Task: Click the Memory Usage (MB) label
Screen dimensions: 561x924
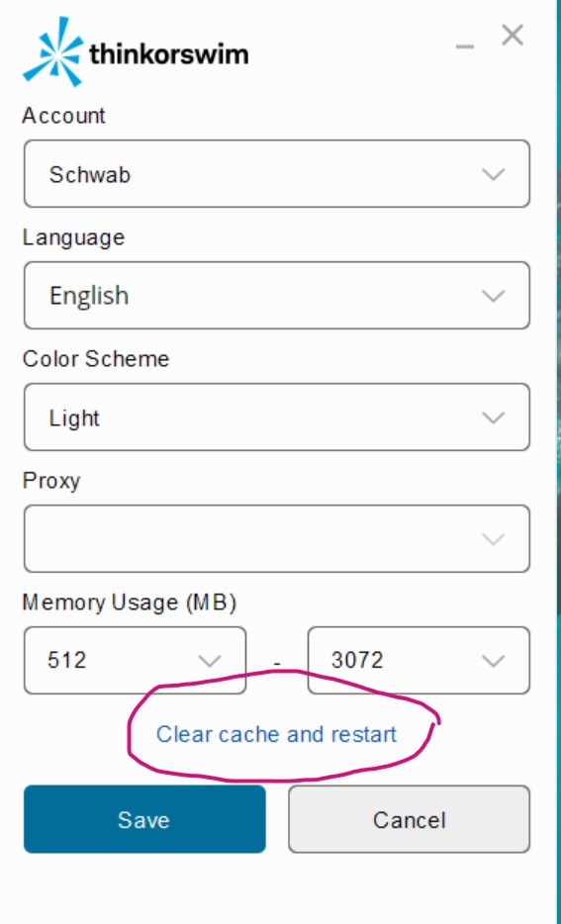Action: [129, 602]
